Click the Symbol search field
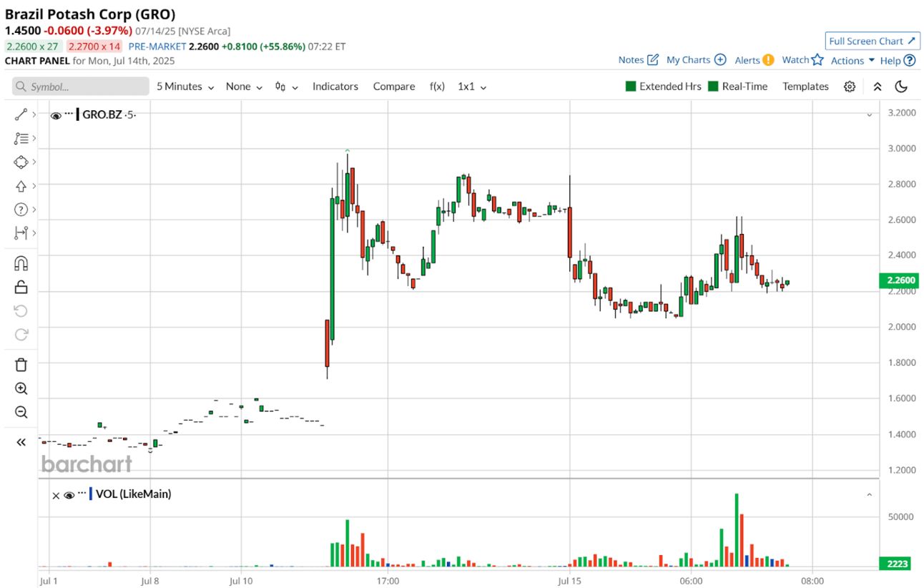924x588 pixels. click(x=81, y=87)
